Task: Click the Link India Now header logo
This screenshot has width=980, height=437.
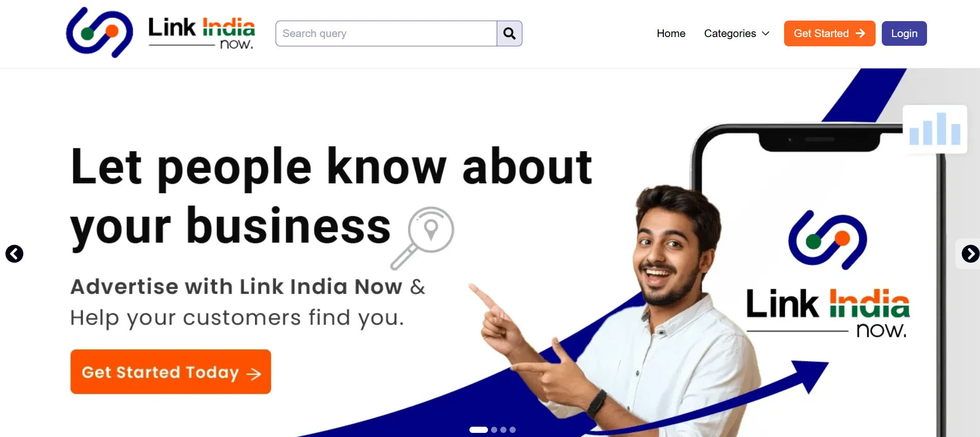Action: tap(99, 32)
